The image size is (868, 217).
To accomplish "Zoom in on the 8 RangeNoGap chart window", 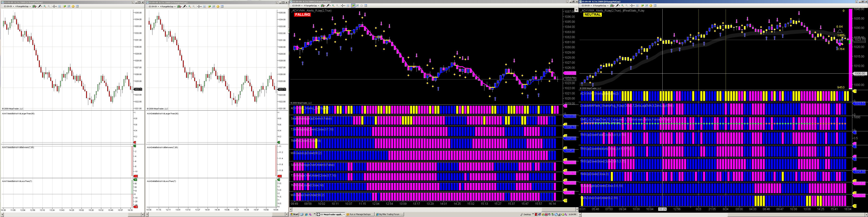I will tap(623, 6).
